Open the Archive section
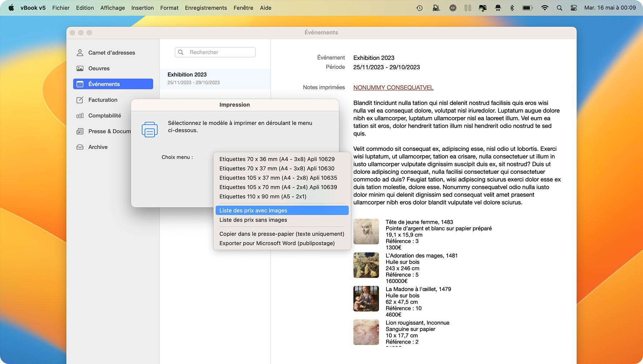The height and width of the screenshot is (364, 643). coord(103,147)
